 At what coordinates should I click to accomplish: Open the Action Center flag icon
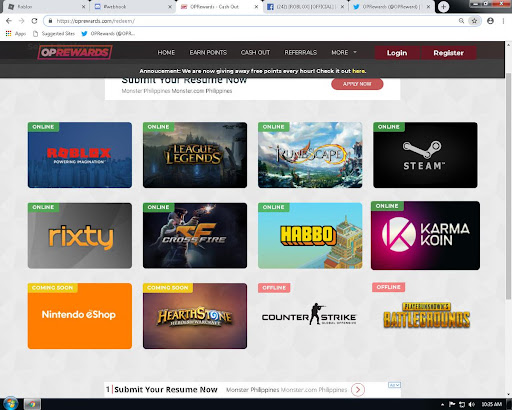click(x=452, y=404)
